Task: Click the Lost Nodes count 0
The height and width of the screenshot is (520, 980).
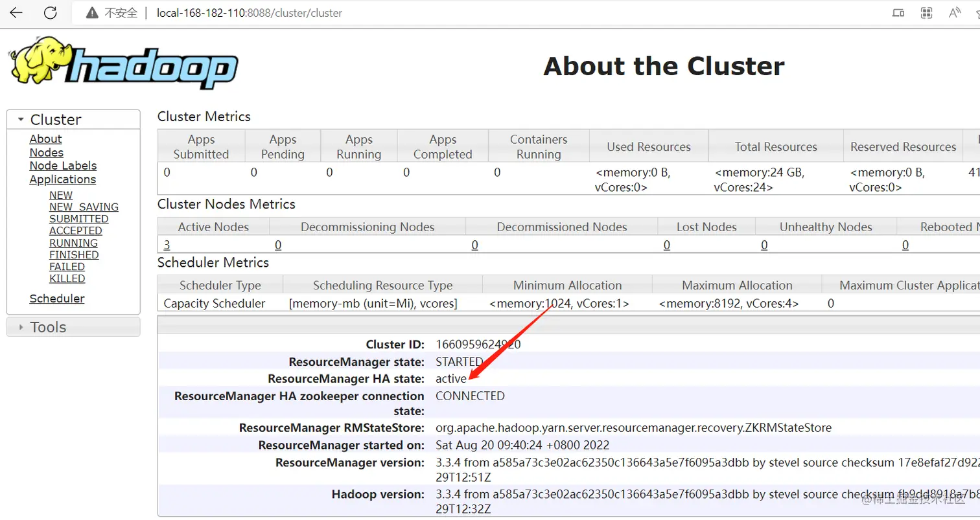Action: tap(666, 245)
